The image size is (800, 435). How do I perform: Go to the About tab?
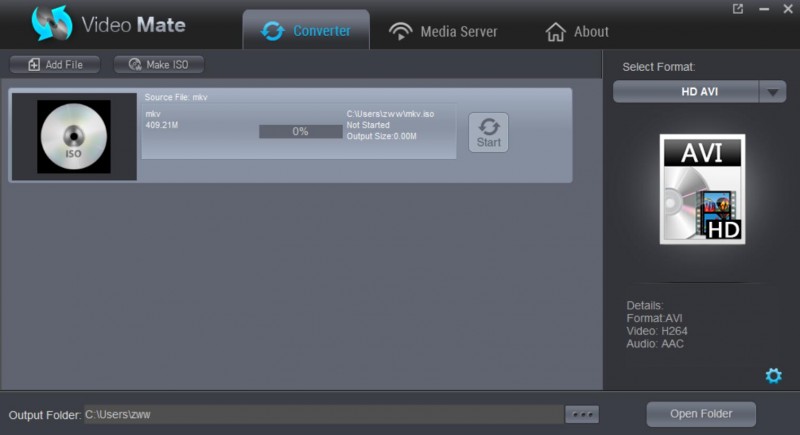tap(577, 32)
